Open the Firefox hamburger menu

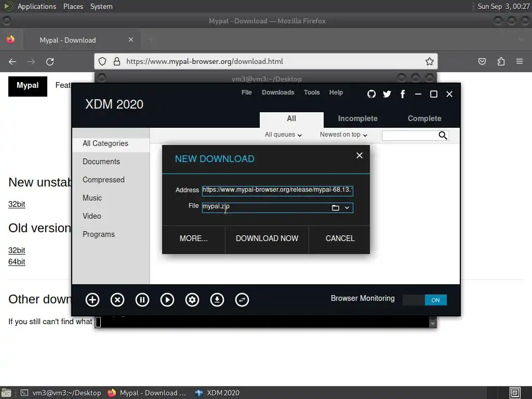(520, 61)
